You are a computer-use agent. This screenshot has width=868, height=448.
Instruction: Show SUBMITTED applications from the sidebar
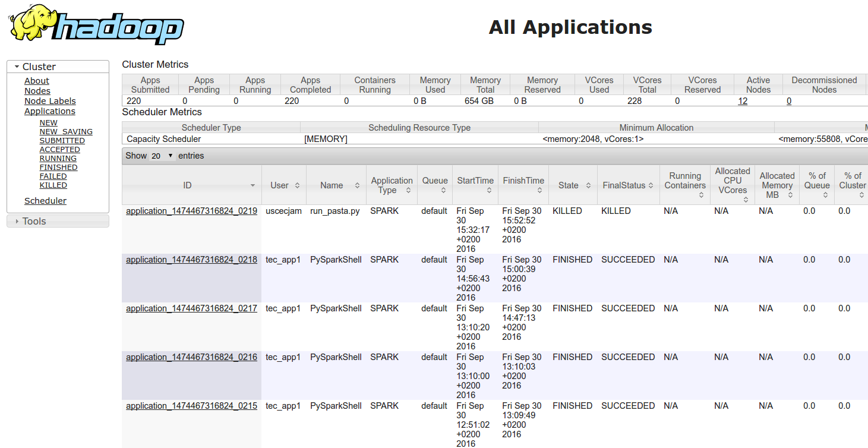(62, 141)
